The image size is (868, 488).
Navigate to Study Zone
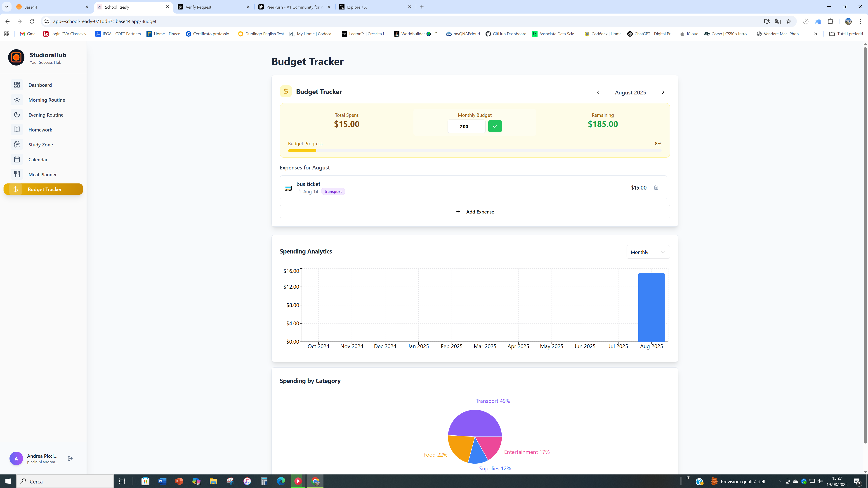(x=43, y=145)
